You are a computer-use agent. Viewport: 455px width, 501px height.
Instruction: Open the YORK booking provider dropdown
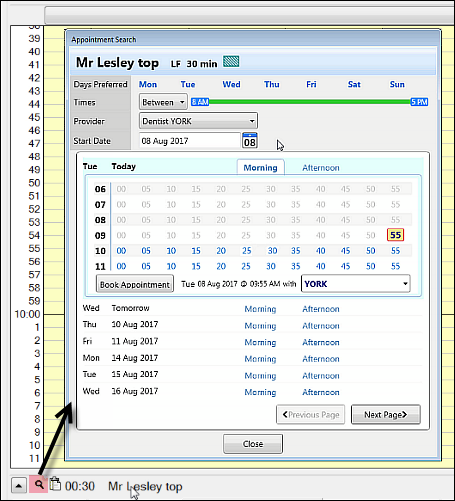[356, 284]
